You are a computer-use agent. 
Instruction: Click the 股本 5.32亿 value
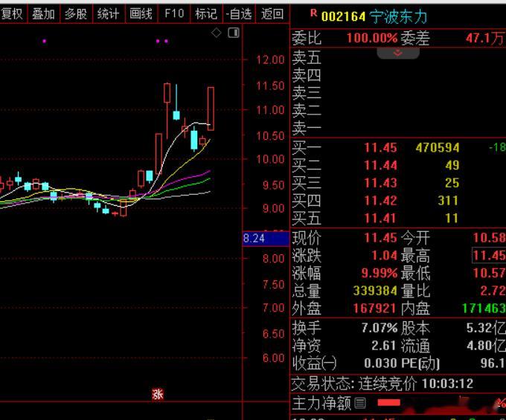coord(486,328)
